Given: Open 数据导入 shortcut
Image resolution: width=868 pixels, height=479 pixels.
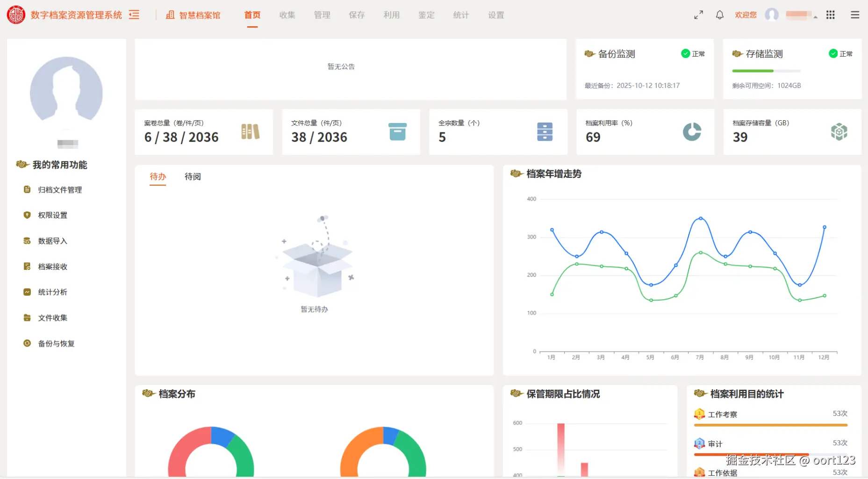Looking at the screenshot, I should click(x=53, y=241).
